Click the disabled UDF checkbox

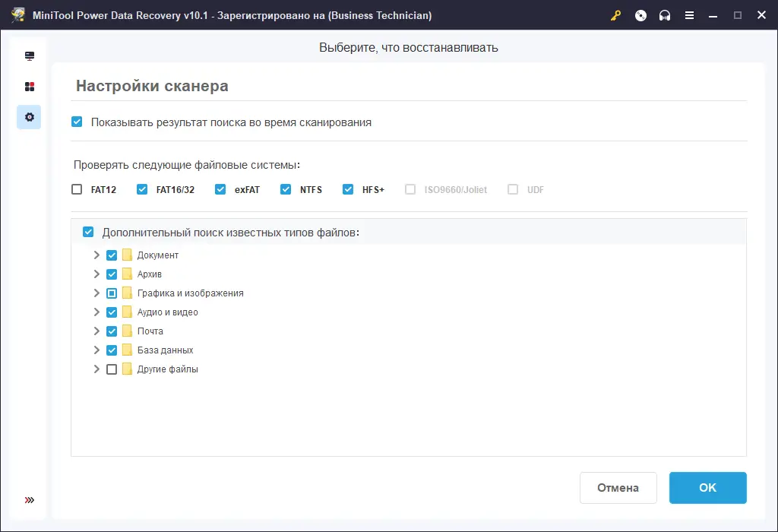[513, 189]
